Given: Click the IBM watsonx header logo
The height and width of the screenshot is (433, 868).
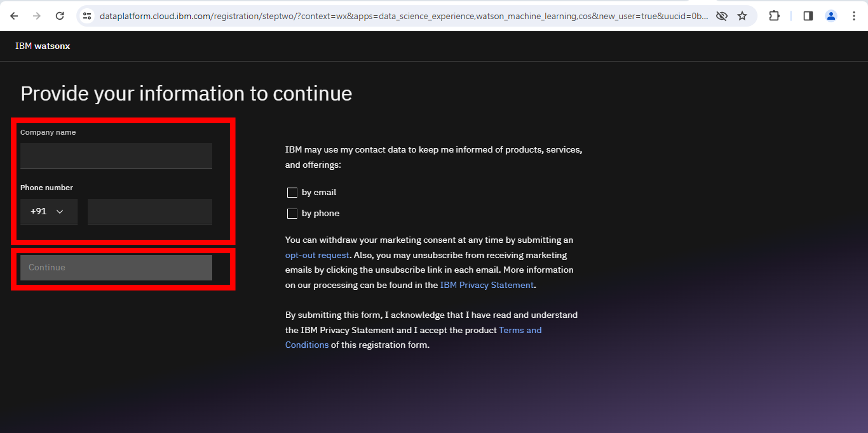Looking at the screenshot, I should (x=42, y=46).
